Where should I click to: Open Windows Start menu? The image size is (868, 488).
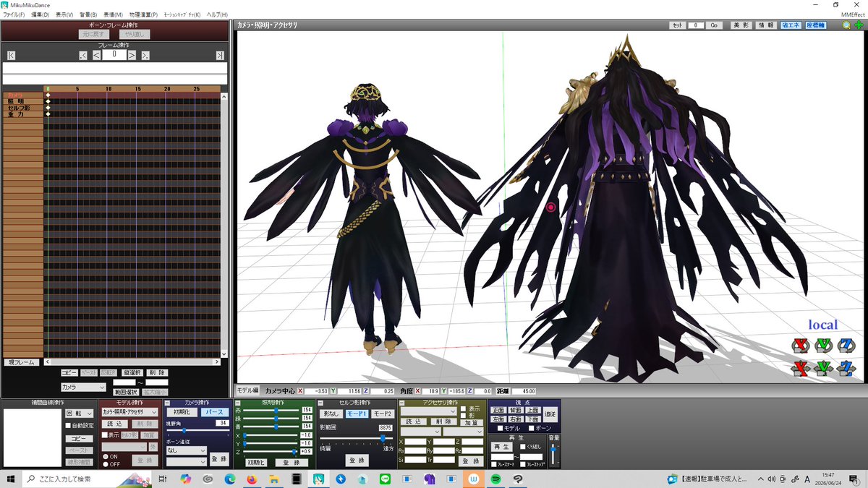pyautogui.click(x=11, y=479)
